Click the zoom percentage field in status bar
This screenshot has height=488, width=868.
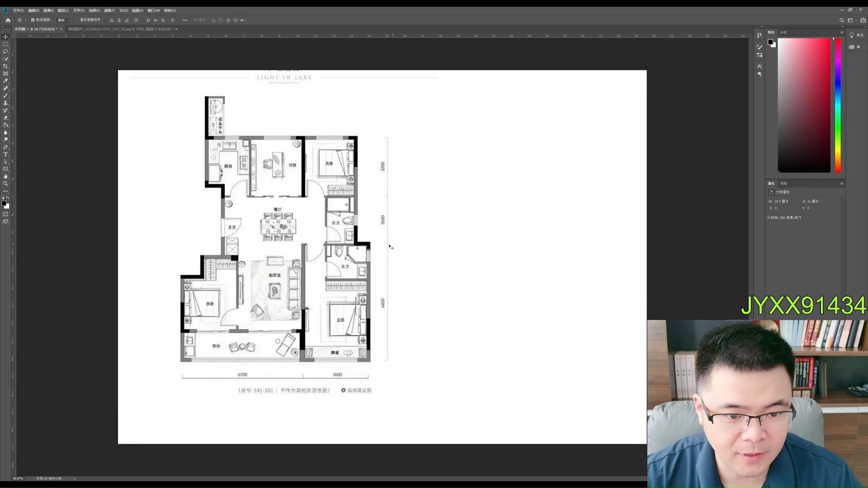click(x=18, y=478)
